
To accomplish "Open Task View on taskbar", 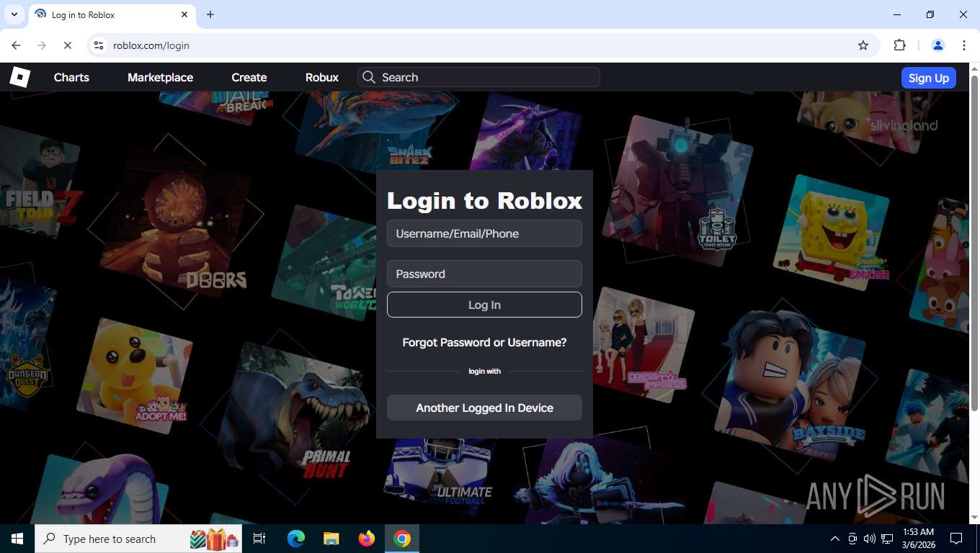I will [259, 539].
